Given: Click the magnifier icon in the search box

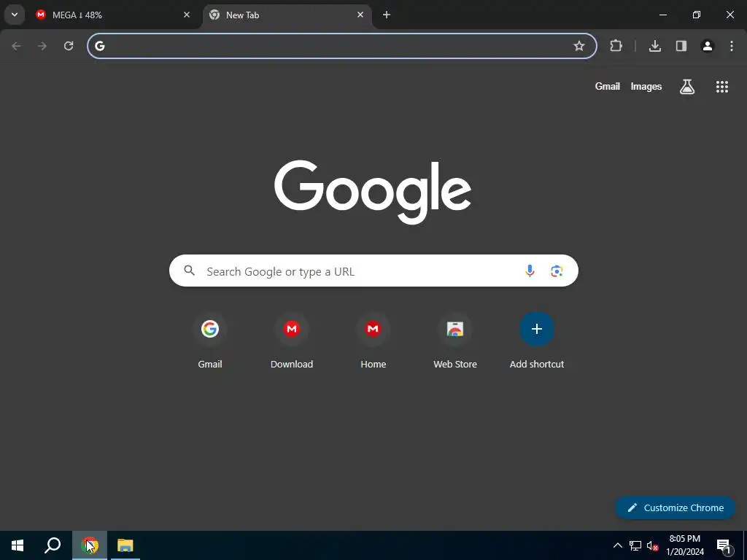Looking at the screenshot, I should 190,271.
